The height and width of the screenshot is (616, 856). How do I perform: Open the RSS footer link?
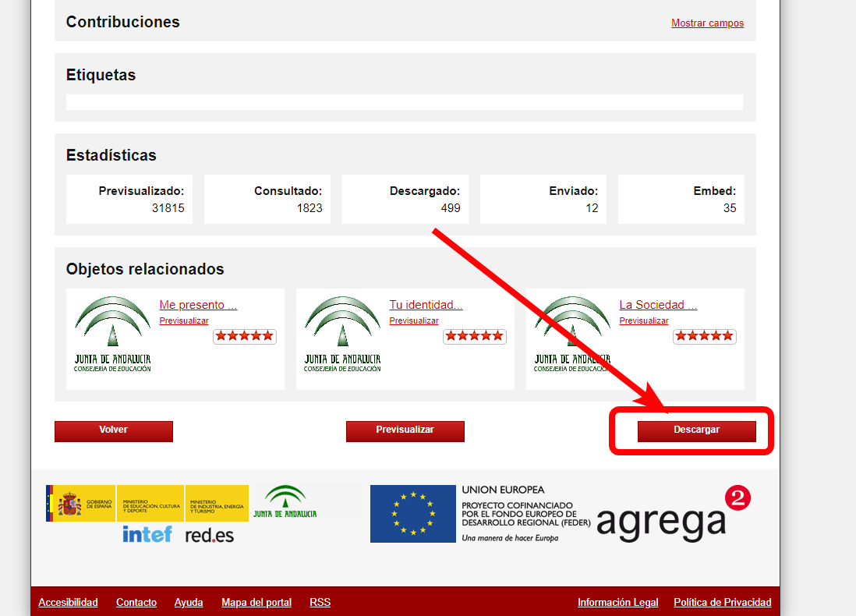[x=320, y=603]
